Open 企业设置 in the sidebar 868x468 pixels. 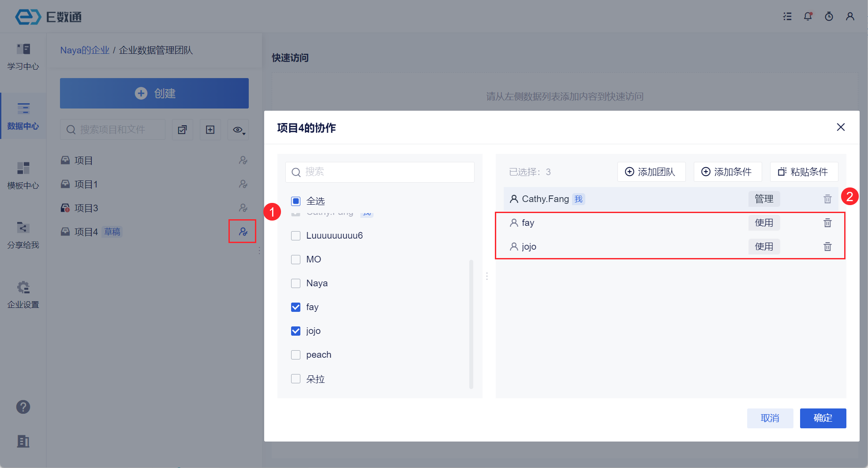coord(23,295)
